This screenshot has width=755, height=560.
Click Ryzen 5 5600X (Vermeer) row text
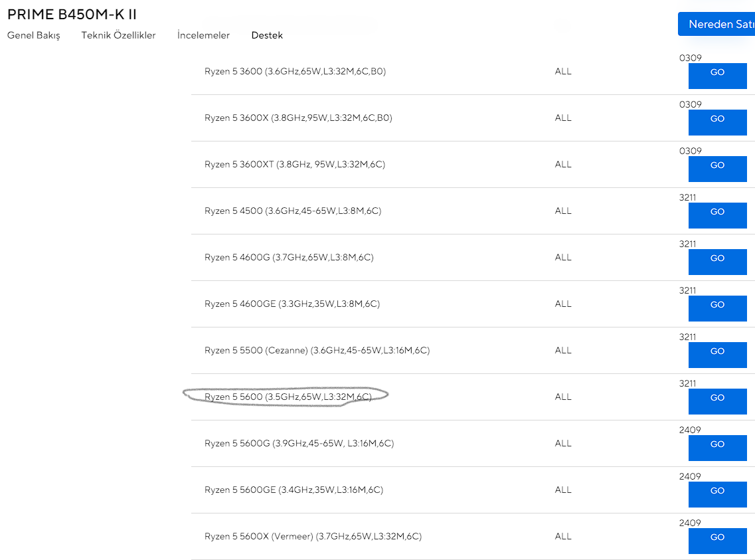313,536
